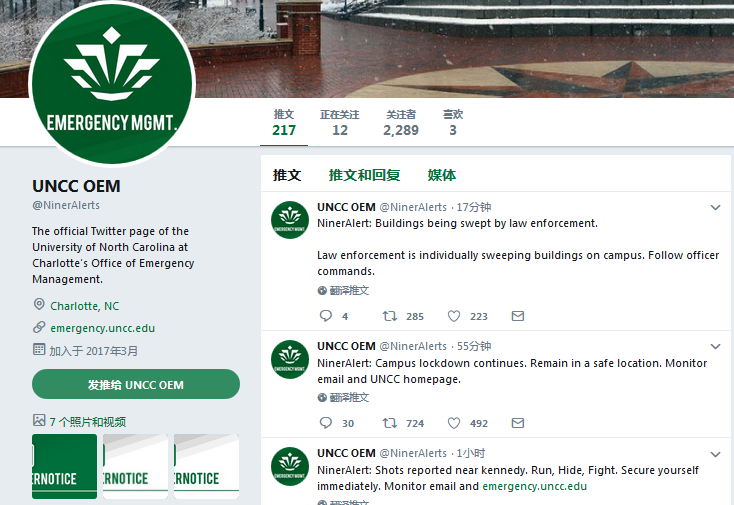The height and width of the screenshot is (505, 734).
Task: Retweet the buildings being swept tweet
Action: tap(390, 316)
